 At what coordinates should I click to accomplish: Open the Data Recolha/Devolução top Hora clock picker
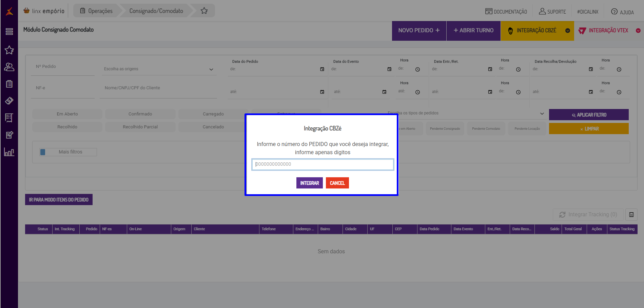pyautogui.click(x=619, y=70)
